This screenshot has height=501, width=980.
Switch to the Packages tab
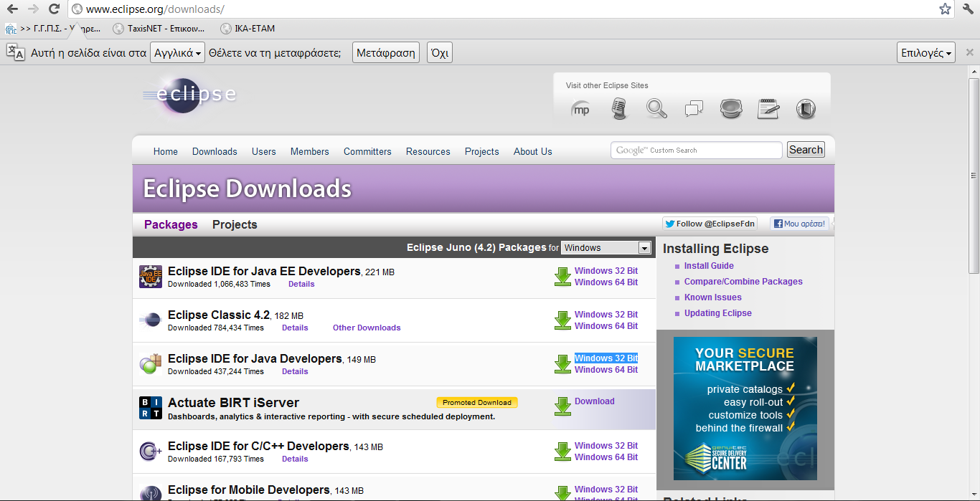click(x=171, y=224)
